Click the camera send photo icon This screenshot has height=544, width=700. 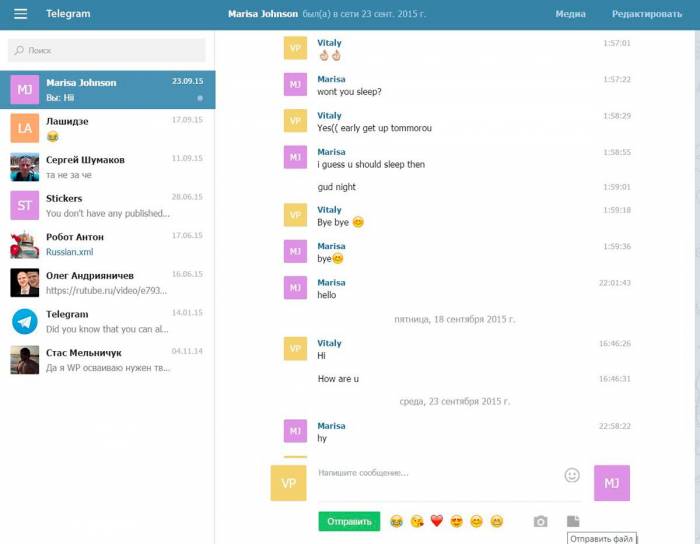click(x=540, y=521)
